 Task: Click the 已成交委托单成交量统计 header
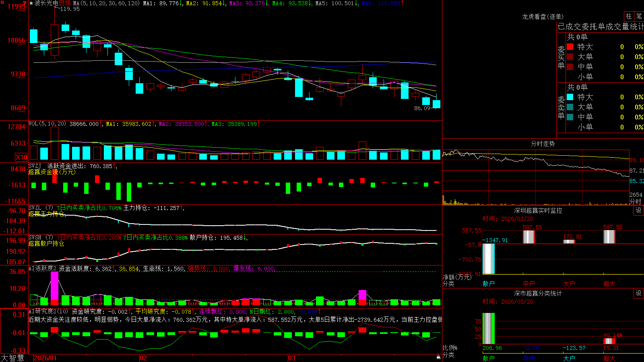click(x=601, y=27)
